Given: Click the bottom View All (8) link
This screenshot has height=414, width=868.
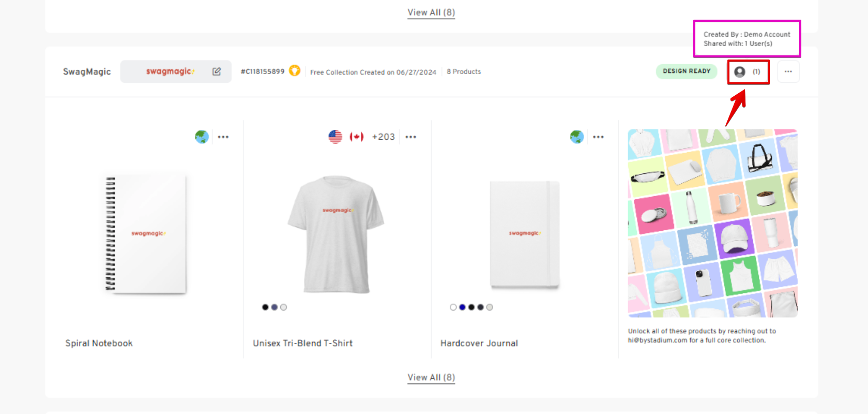Looking at the screenshot, I should pyautogui.click(x=431, y=377).
